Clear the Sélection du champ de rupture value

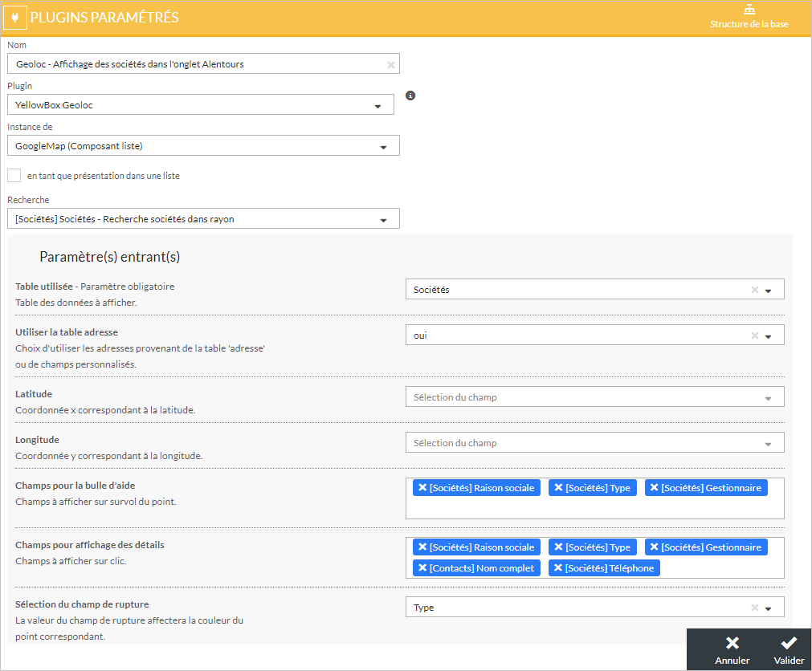[754, 608]
